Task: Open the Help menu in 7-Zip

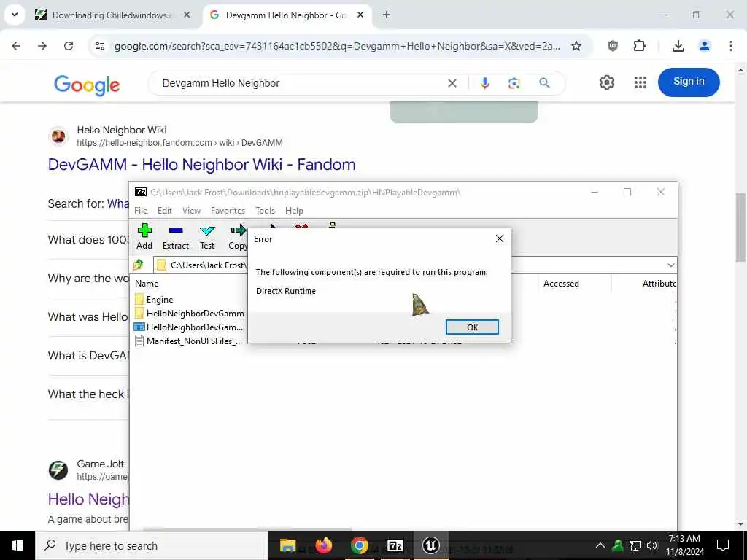Action: [294, 211]
